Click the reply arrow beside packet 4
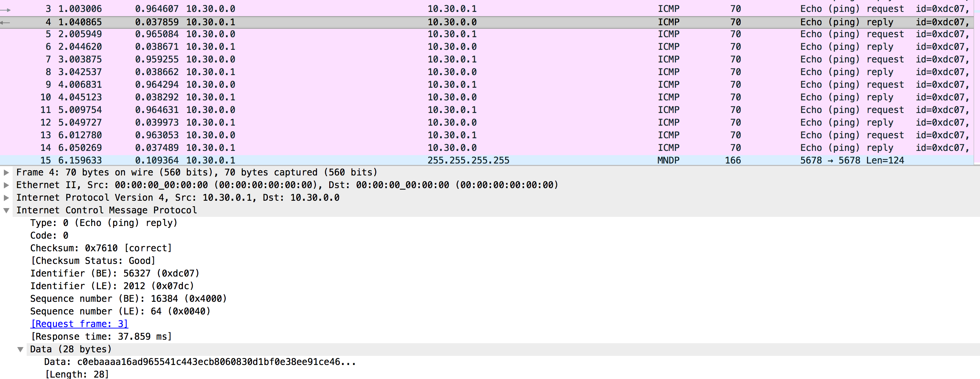Image resolution: width=980 pixels, height=379 pixels. 5,23
